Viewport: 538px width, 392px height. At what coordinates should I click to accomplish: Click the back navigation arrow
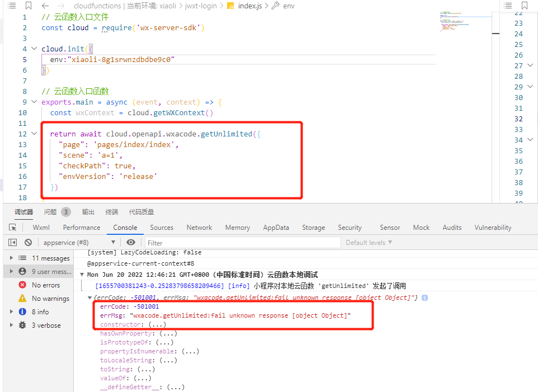coord(45,5)
